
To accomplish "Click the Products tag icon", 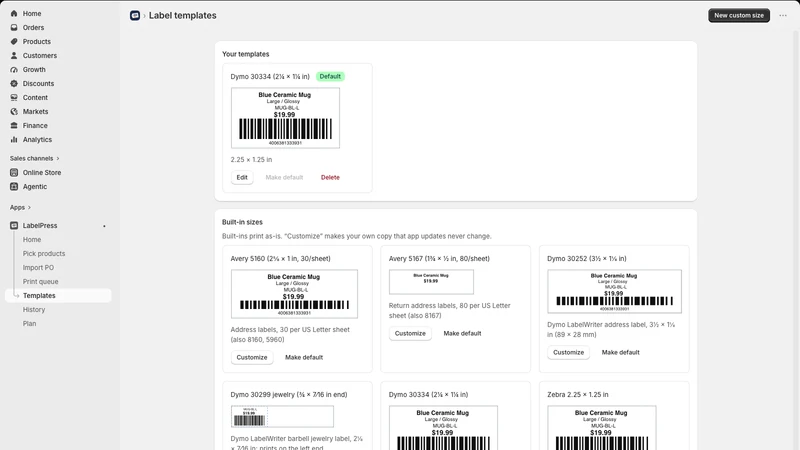I will tap(14, 41).
